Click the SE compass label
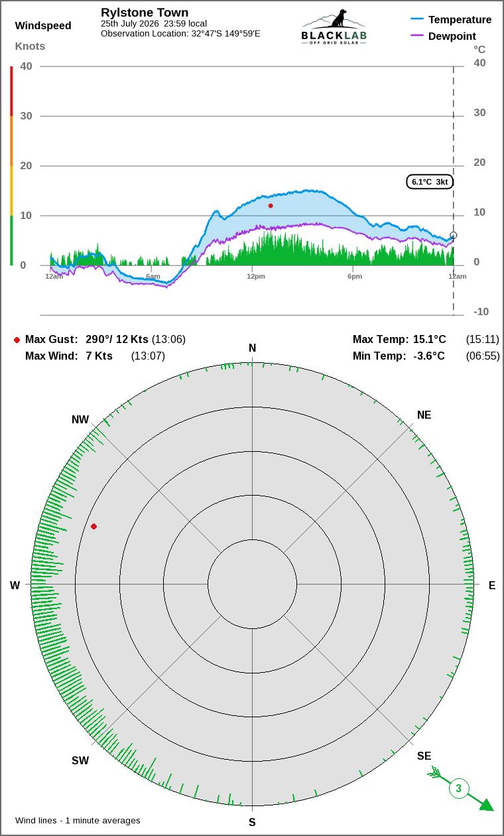The image size is (504, 836). pos(424,756)
